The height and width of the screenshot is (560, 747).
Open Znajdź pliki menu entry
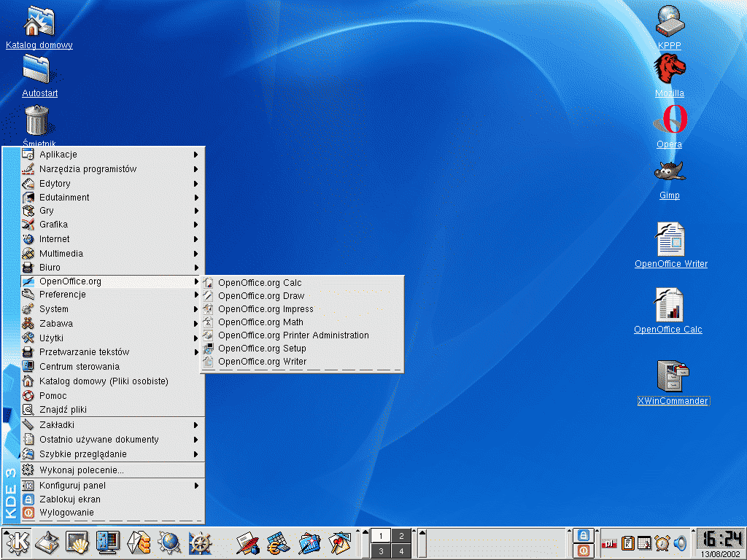[x=112, y=410]
